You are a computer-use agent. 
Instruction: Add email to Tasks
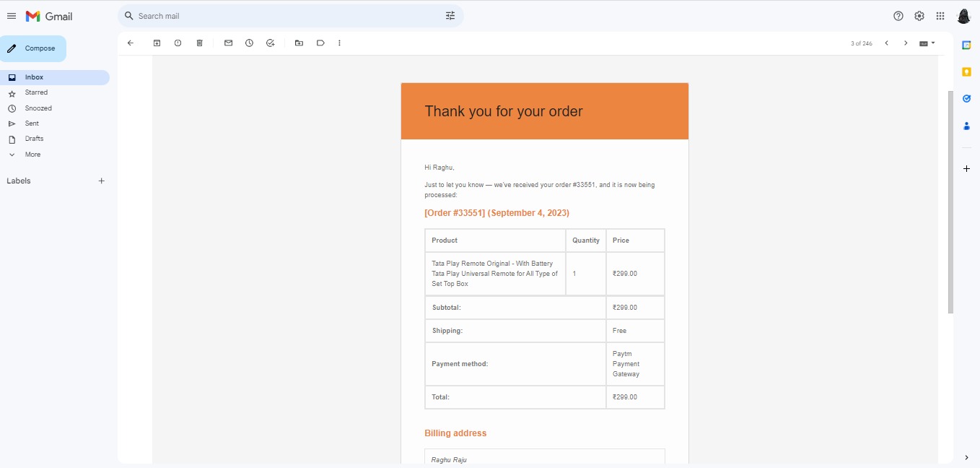(270, 43)
